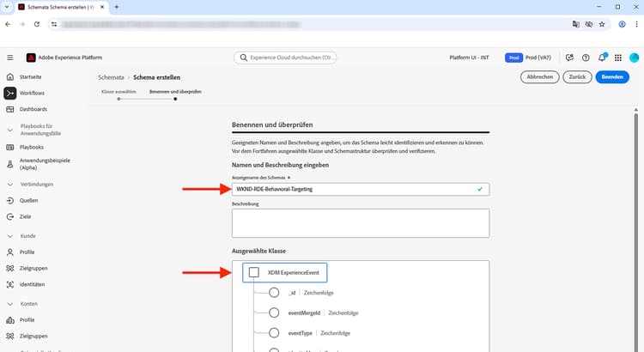
Task: Click the Abbrechen button
Action: point(540,76)
